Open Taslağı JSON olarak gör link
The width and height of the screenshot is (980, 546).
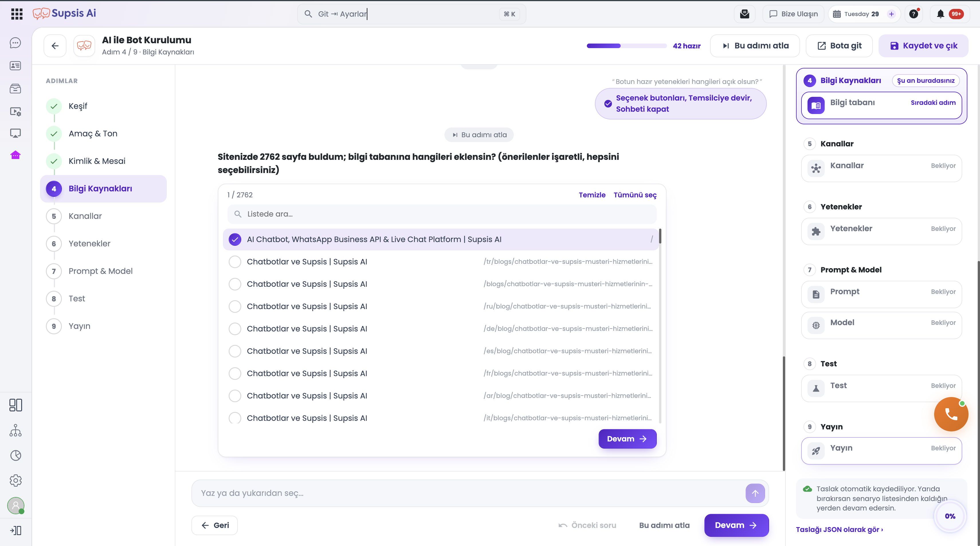pyautogui.click(x=839, y=529)
